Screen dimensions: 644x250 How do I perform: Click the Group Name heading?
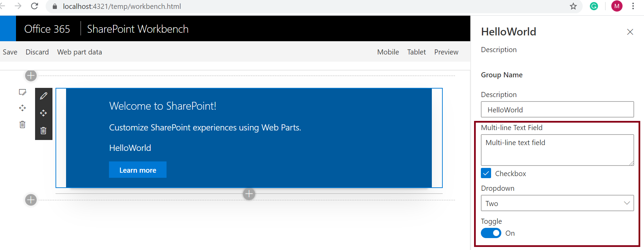coord(502,75)
